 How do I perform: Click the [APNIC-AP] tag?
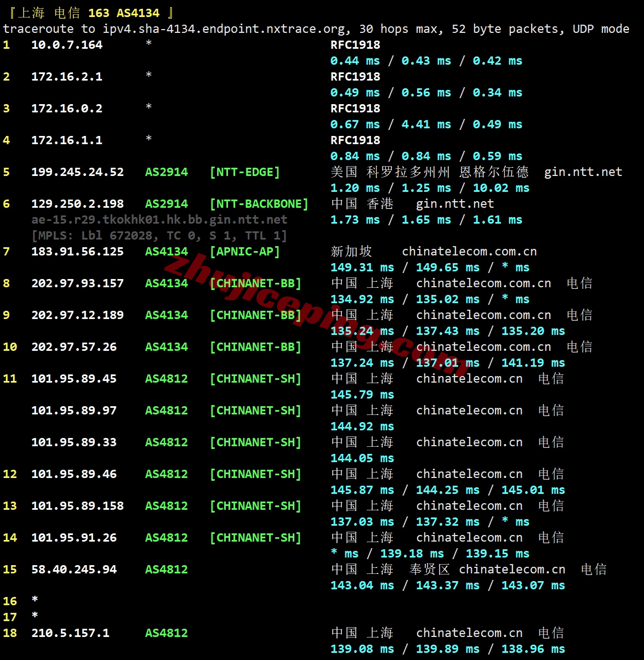(244, 252)
